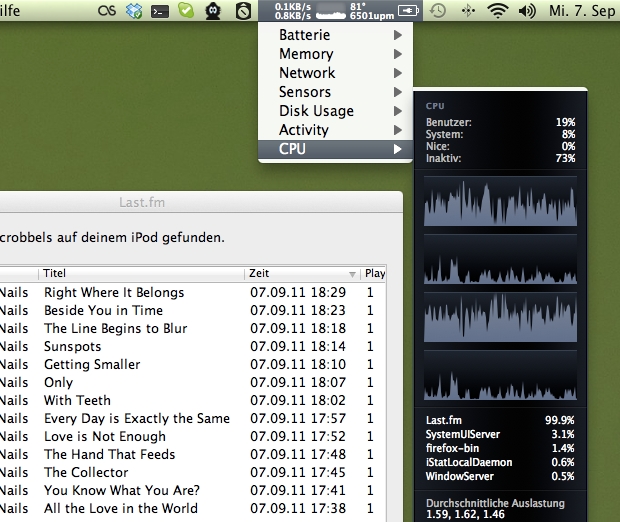This screenshot has height=522, width=620.
Task: Click the System 8% row
Action: 500,134
